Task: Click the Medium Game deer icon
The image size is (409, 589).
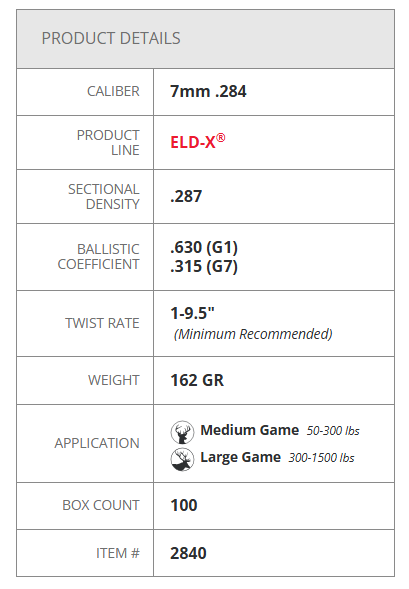Action: tap(182, 432)
